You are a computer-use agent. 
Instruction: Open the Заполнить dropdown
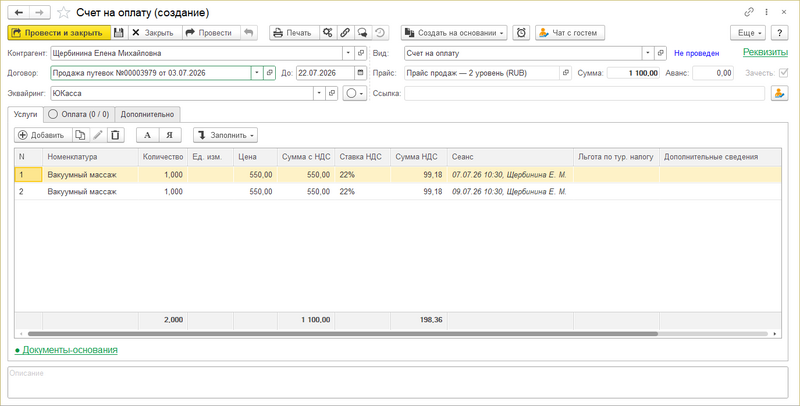[x=226, y=135]
